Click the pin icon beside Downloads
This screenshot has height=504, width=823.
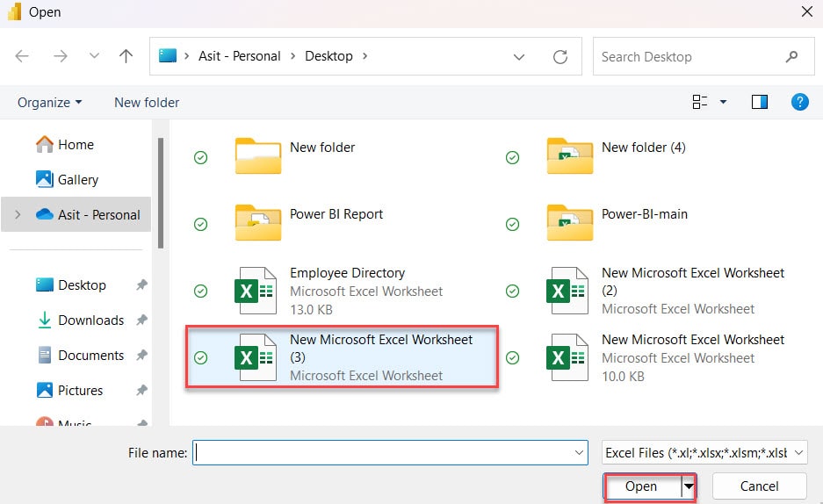coord(141,320)
